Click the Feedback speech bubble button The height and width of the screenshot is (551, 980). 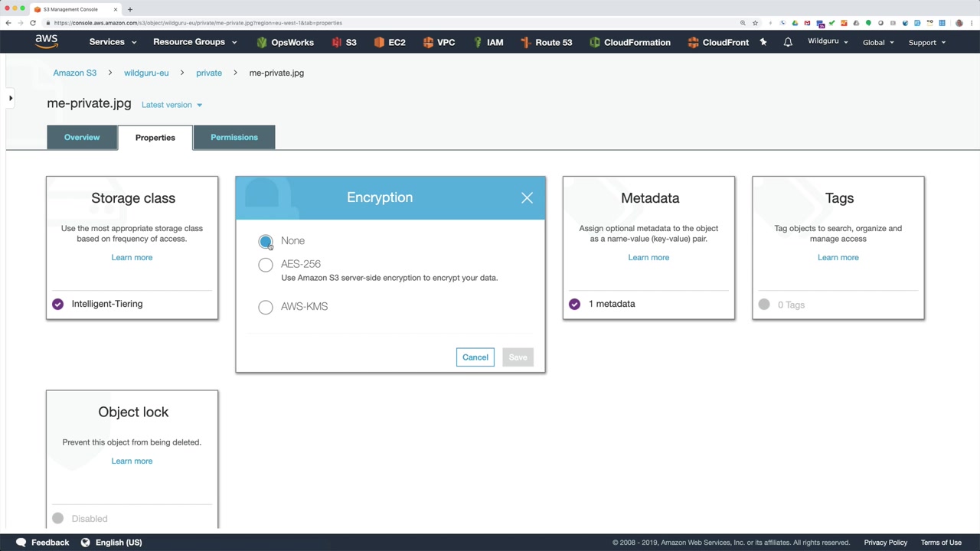click(43, 543)
